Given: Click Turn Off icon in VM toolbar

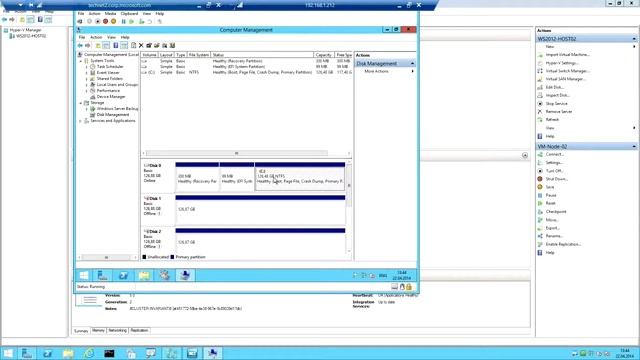Looking at the screenshot, I should click(97, 21).
